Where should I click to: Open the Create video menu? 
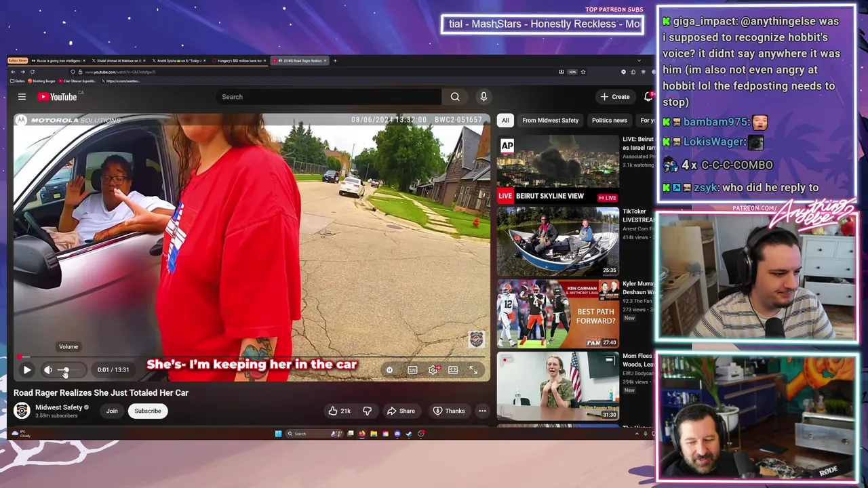(615, 97)
